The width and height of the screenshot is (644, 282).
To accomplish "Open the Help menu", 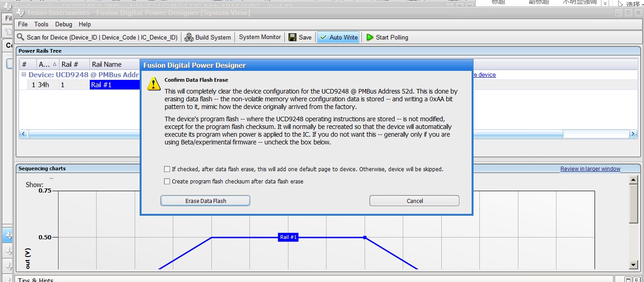I will point(85,24).
